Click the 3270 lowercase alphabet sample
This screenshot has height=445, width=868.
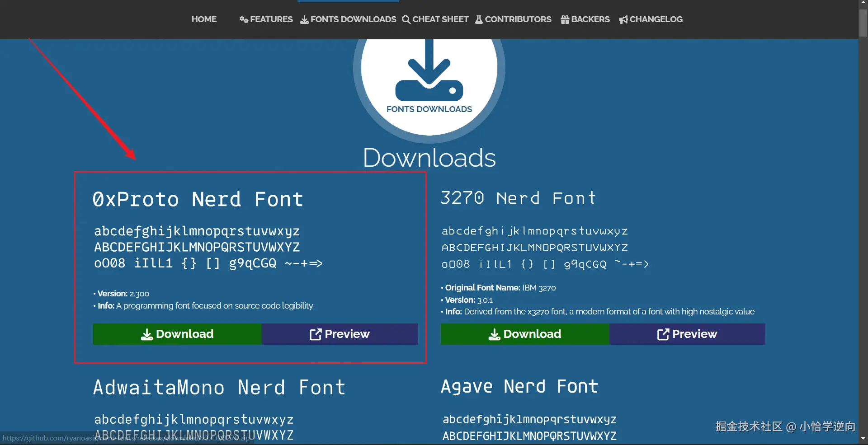point(535,231)
